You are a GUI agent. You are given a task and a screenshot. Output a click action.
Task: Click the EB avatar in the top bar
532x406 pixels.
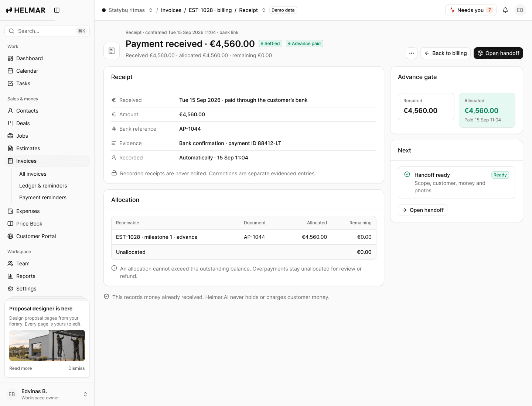pyautogui.click(x=520, y=10)
